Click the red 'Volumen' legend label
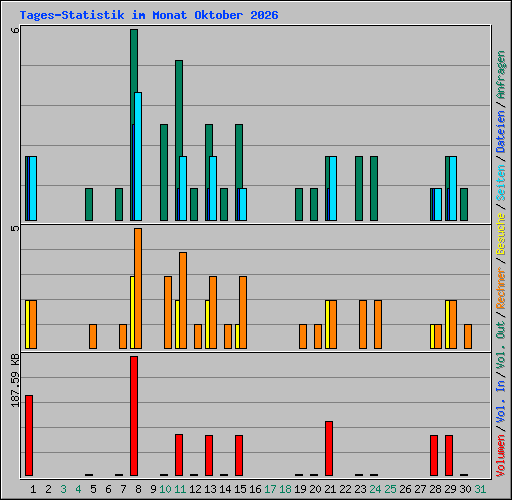Image resolution: width=512 pixels, height=500 pixels. (x=501, y=456)
